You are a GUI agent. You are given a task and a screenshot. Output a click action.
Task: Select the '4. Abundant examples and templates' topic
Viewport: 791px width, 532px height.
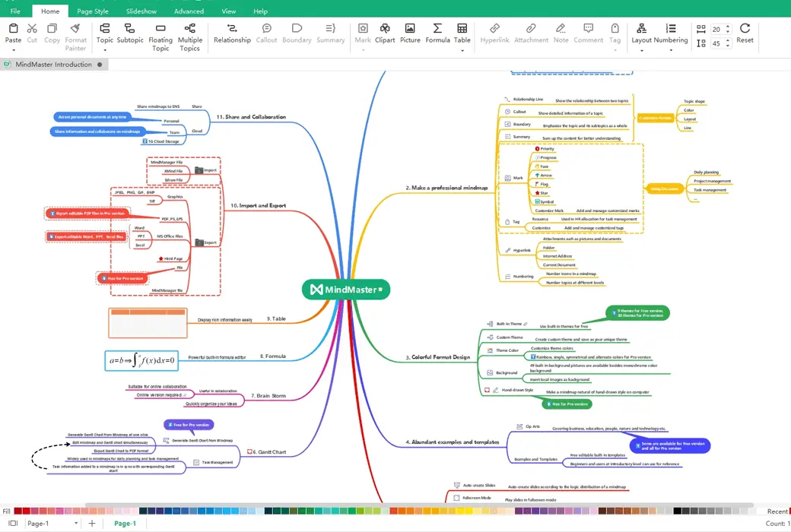tap(453, 442)
